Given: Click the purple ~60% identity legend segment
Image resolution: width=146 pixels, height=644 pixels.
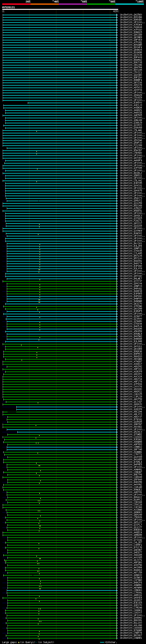Looking at the screenshot, I should click(x=73, y=4).
